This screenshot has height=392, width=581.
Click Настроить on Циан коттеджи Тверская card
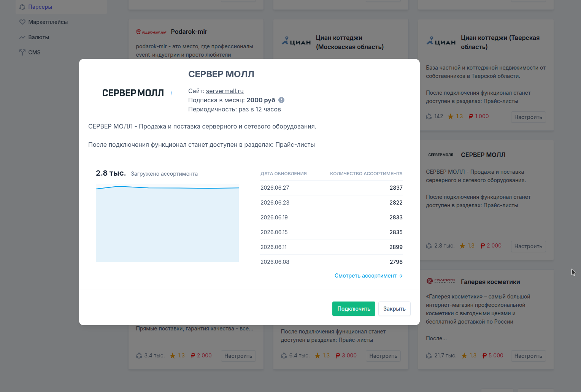(x=528, y=117)
